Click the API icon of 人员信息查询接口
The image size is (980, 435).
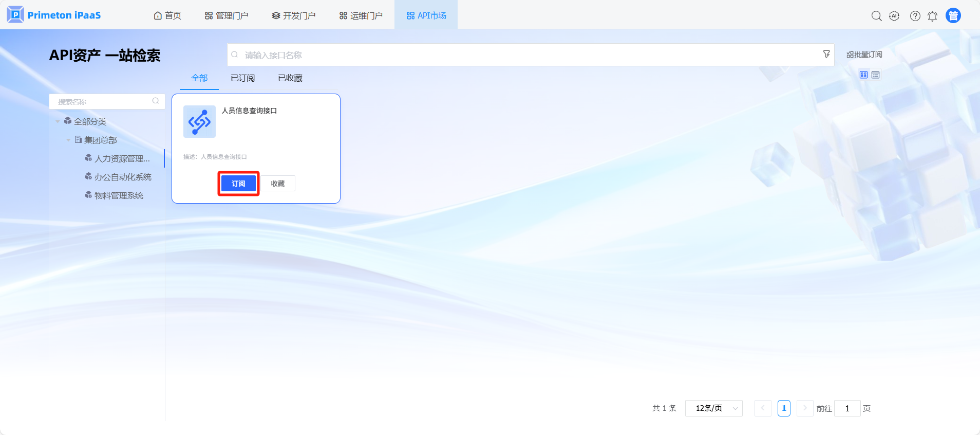[199, 122]
